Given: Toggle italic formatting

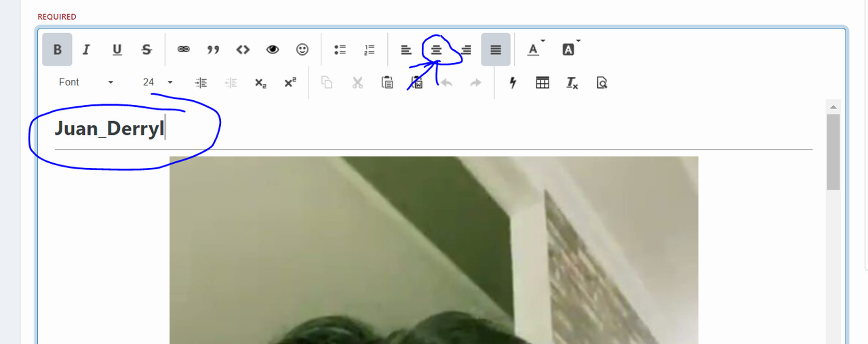Looking at the screenshot, I should tap(86, 49).
